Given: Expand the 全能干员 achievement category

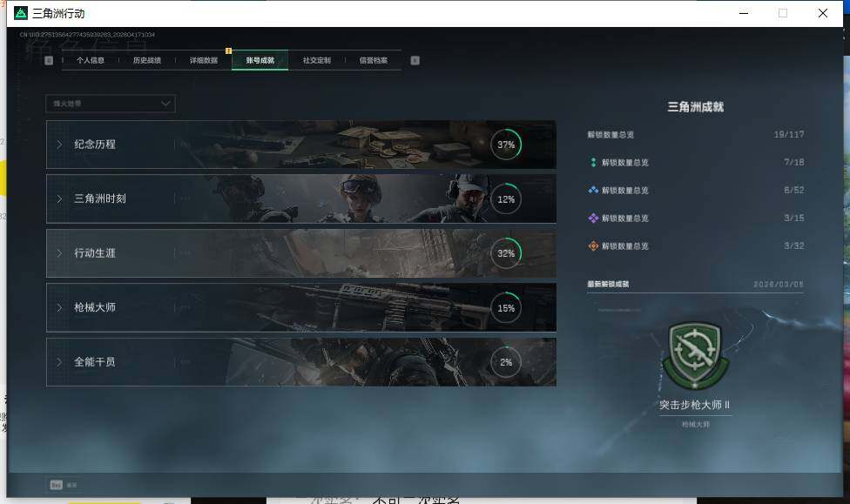Looking at the screenshot, I should 300,362.
